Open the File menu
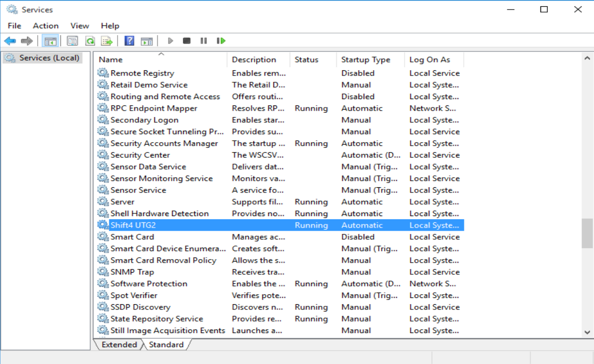The width and height of the screenshot is (594, 364). coord(14,26)
